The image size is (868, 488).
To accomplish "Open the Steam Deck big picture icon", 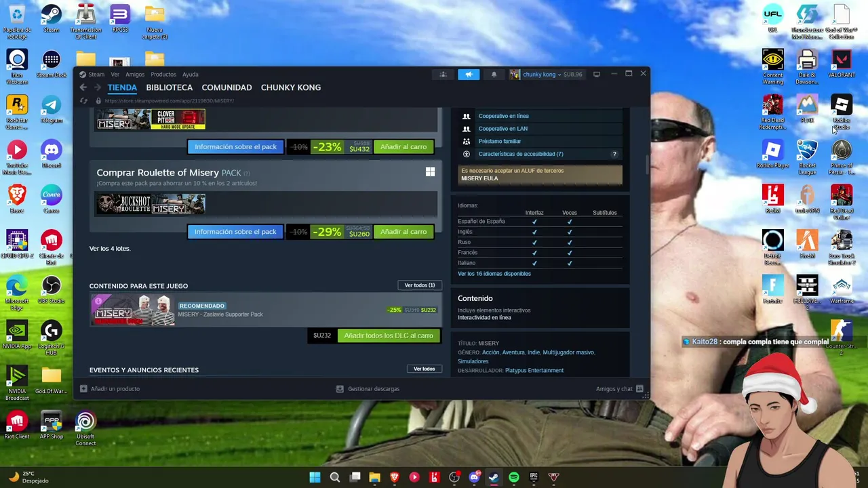I will (x=597, y=74).
